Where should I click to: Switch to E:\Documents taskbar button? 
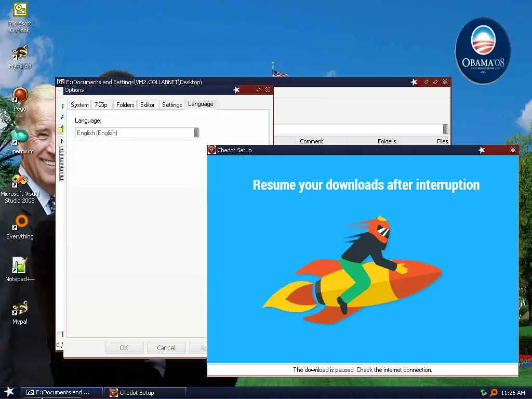pos(62,392)
